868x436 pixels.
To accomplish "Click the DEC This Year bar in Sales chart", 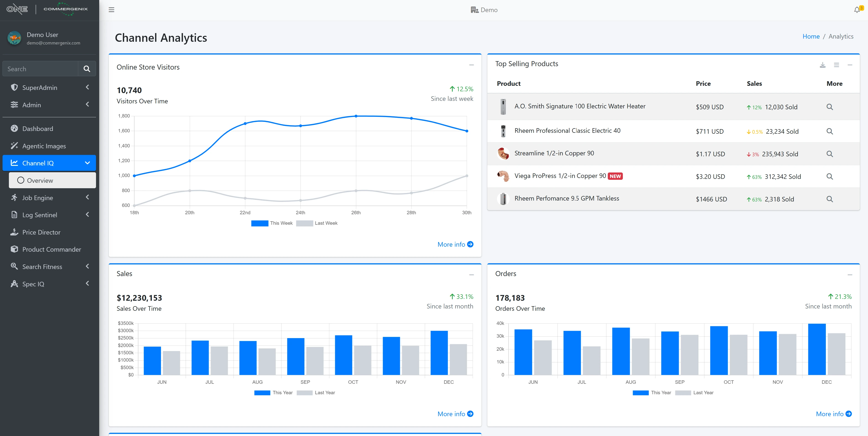I will (x=439, y=353).
